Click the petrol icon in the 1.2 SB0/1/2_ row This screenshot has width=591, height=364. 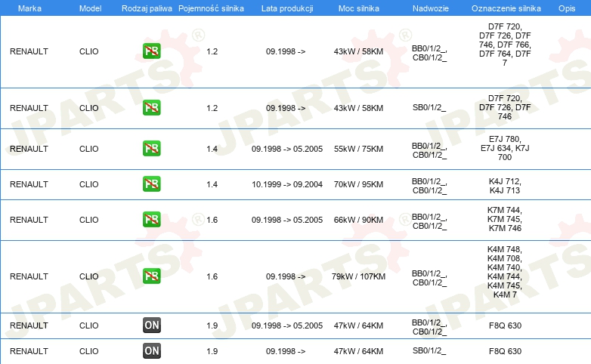(x=151, y=107)
